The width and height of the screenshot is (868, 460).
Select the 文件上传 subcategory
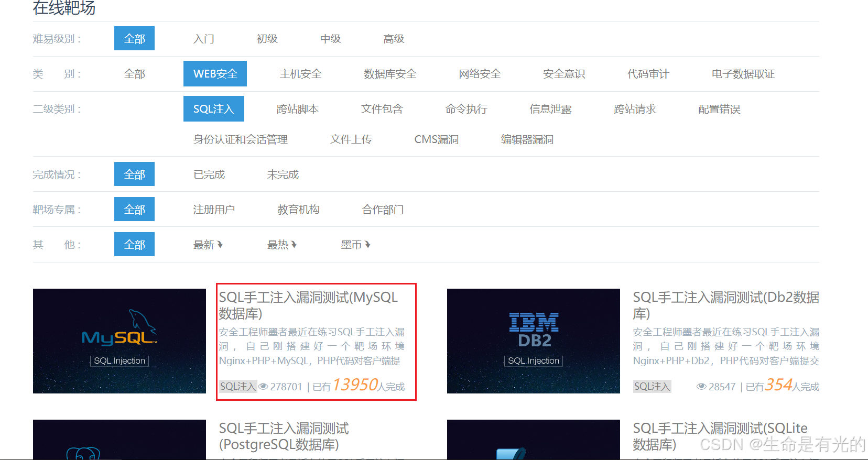[351, 139]
